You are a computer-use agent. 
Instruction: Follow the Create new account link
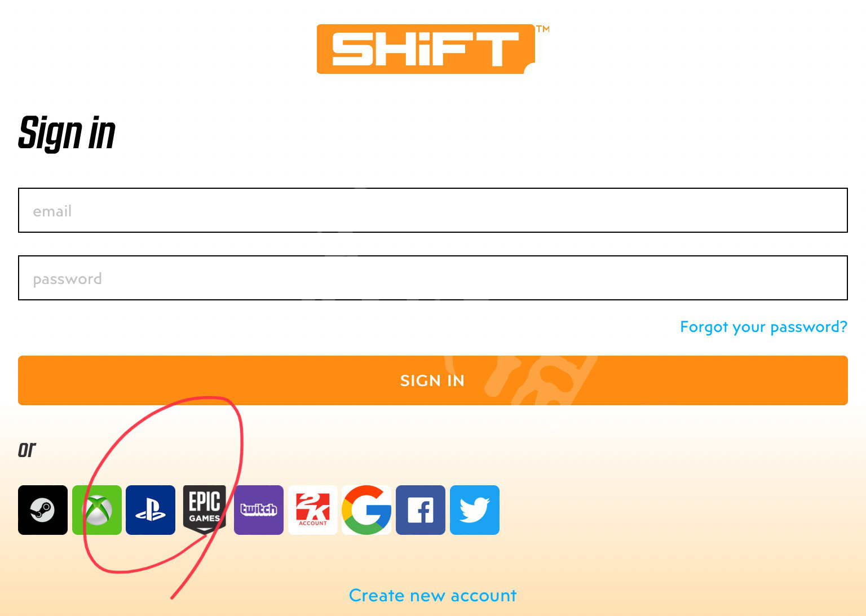[433, 596]
